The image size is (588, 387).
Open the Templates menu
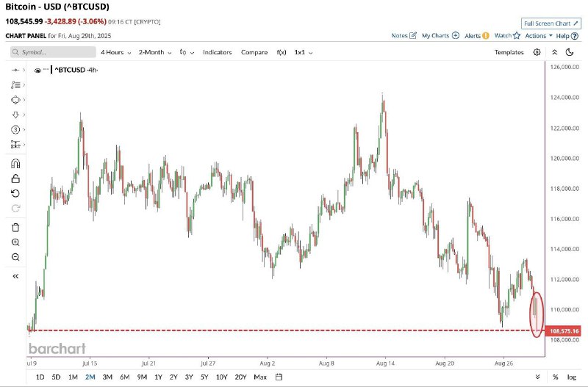[509, 52]
